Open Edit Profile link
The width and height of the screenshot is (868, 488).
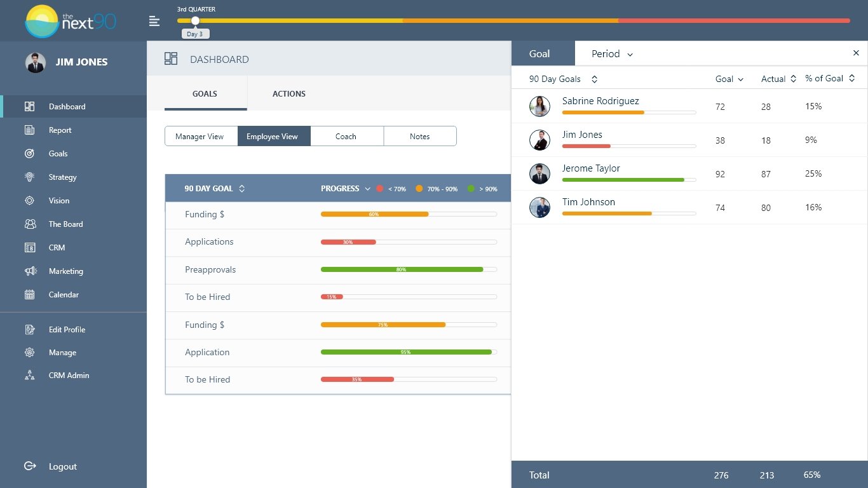(67, 330)
